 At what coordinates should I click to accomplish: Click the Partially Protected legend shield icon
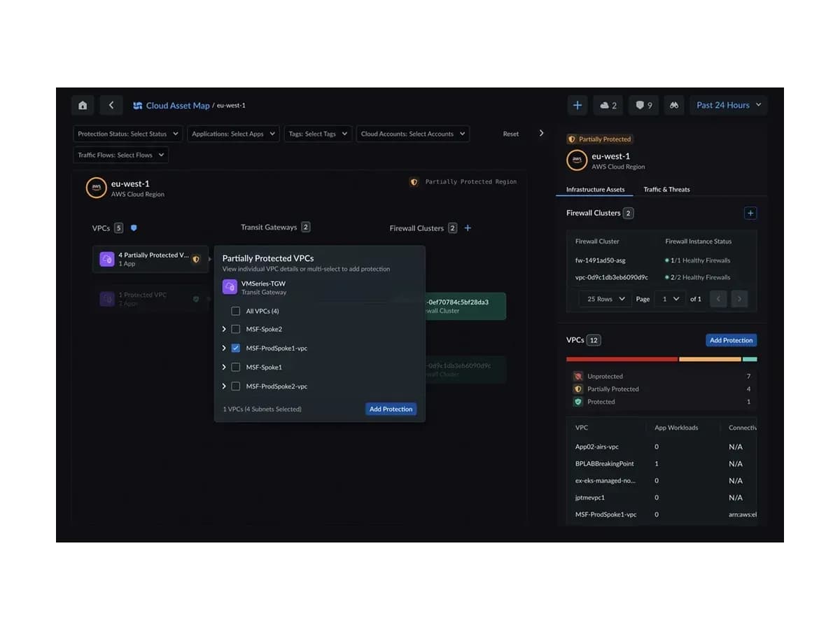(578, 388)
